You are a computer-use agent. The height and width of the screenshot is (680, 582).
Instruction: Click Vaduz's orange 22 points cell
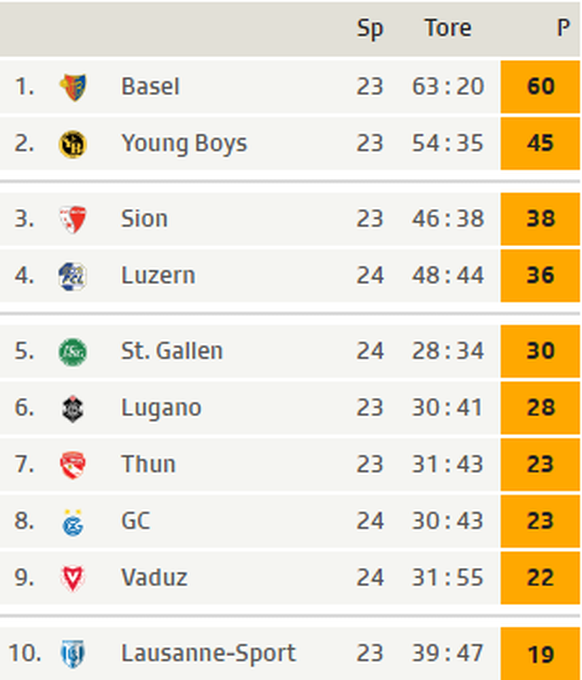540,578
